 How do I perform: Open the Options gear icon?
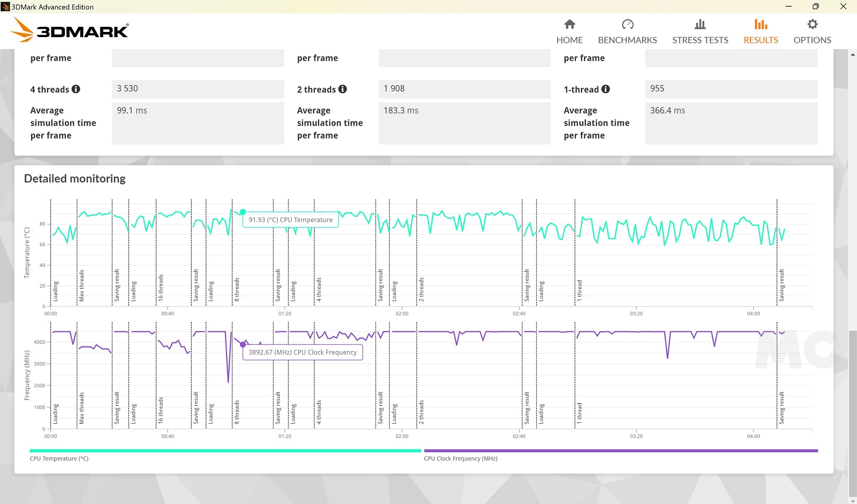coord(812,24)
